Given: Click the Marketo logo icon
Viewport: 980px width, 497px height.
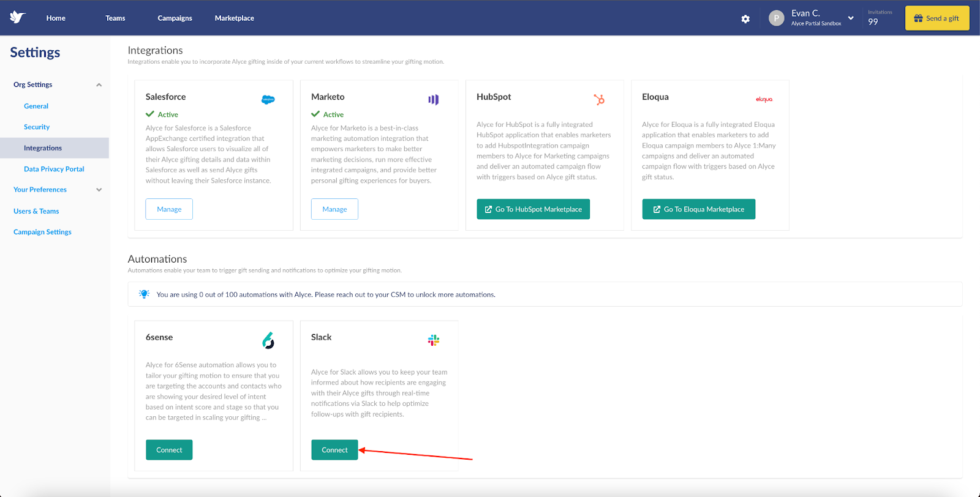Looking at the screenshot, I should click(434, 99).
